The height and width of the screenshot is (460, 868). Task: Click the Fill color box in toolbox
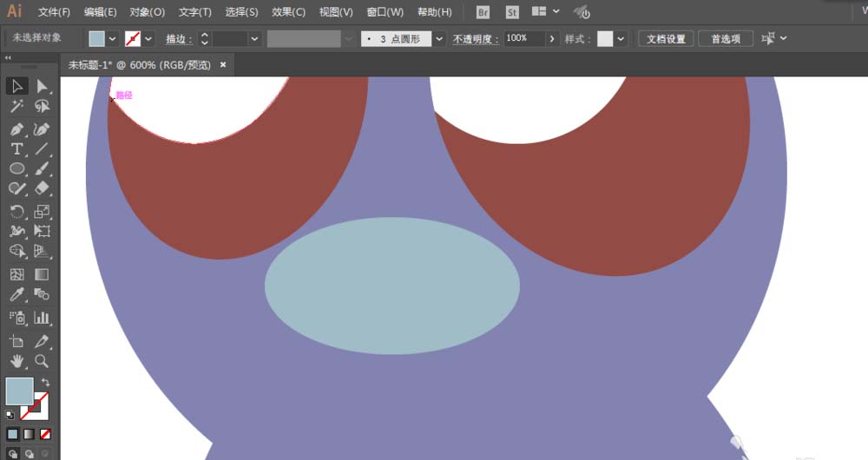click(19, 391)
